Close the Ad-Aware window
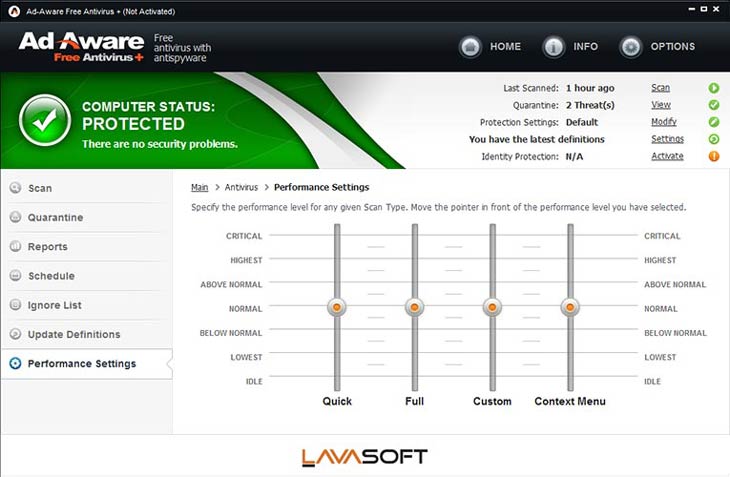The height and width of the screenshot is (477, 730). click(716, 9)
